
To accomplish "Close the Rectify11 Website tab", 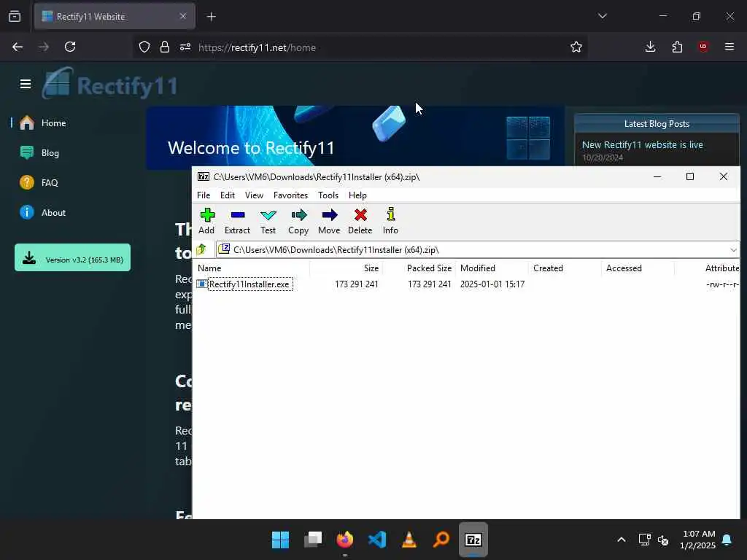I will click(x=183, y=16).
